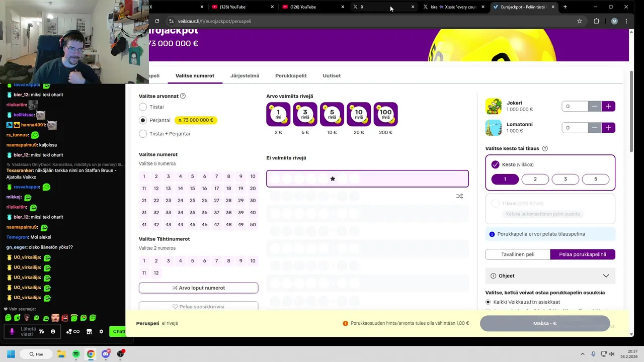Click Pelaa suosikkirivisi button
This screenshot has height=362, width=644.
click(198, 306)
